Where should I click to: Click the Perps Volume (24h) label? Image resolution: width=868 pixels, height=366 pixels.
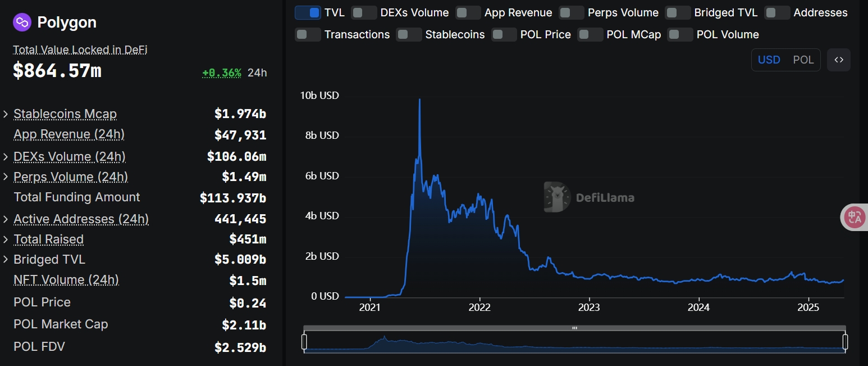71,177
